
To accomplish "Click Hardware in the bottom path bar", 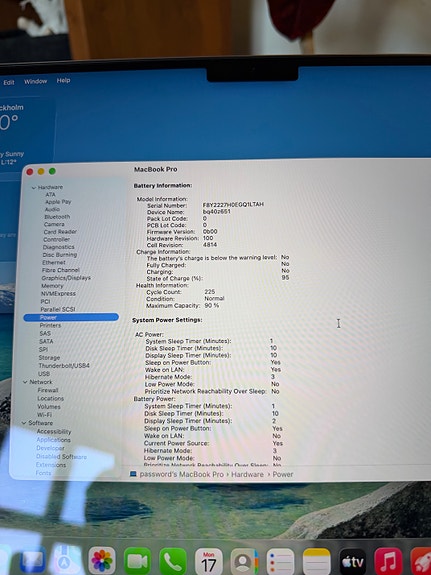I will (247, 474).
